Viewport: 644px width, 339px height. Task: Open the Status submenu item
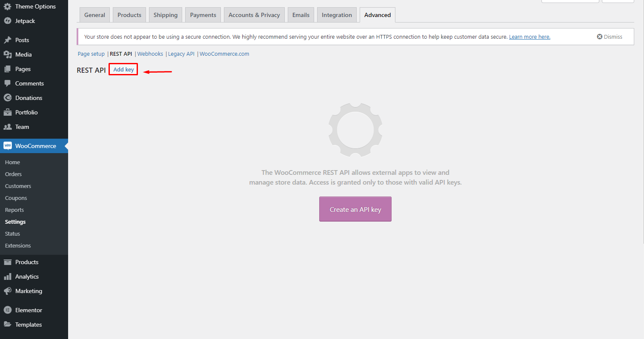coord(34,234)
